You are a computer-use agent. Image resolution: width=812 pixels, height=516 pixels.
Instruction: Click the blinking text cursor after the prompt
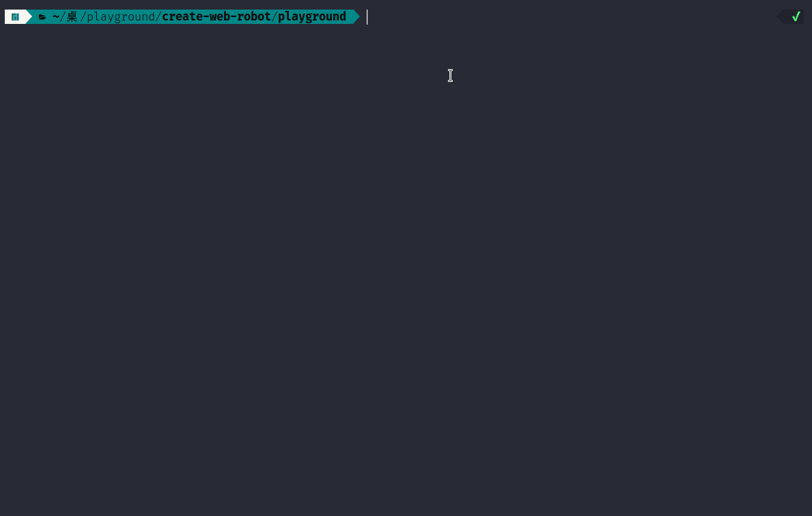point(367,16)
